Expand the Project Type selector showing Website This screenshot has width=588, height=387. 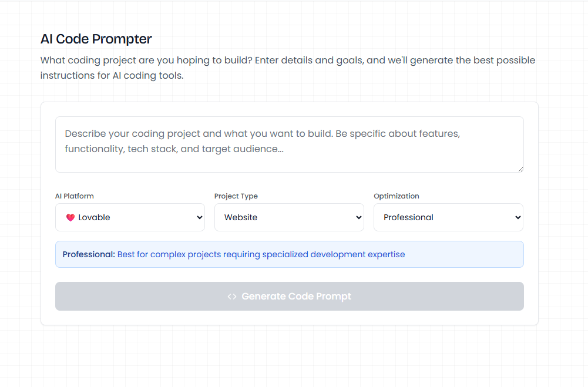point(289,217)
